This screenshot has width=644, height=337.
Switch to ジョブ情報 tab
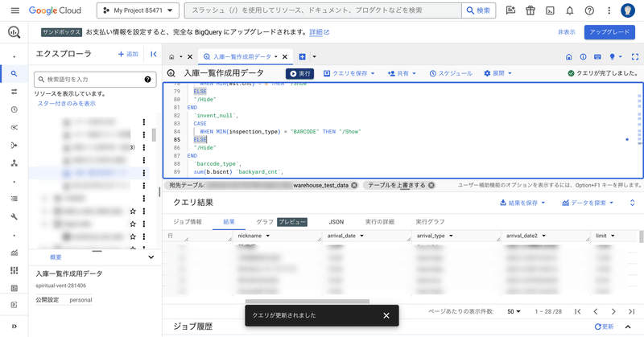point(188,222)
